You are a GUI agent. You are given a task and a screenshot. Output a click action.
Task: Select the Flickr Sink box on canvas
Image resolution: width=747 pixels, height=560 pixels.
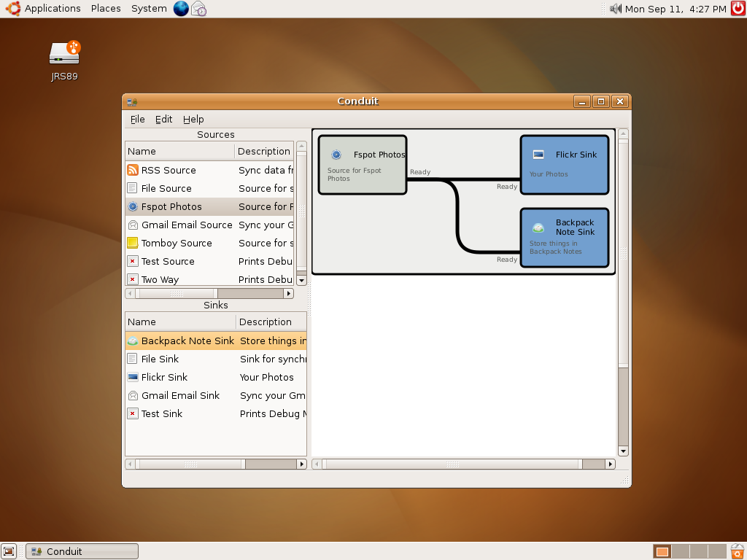click(565, 165)
